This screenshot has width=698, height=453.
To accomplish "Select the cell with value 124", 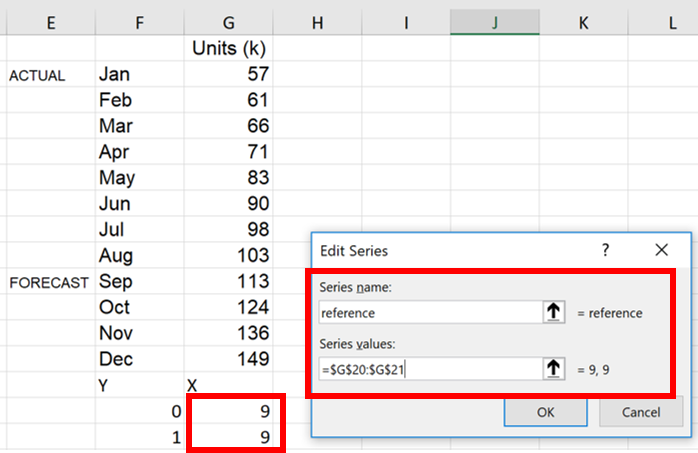I will pyautogui.click(x=228, y=307).
